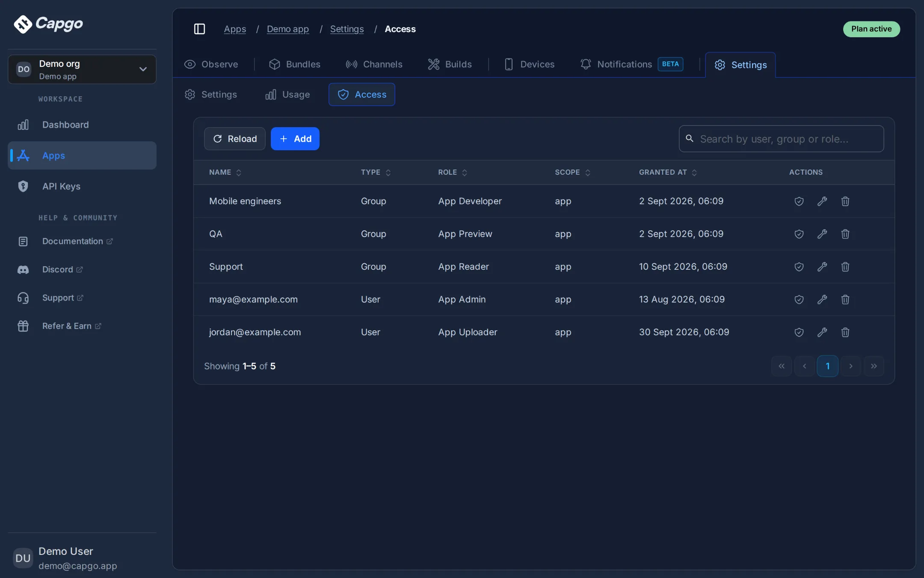Sort table by Scope column
The width and height of the screenshot is (924, 578).
click(572, 172)
